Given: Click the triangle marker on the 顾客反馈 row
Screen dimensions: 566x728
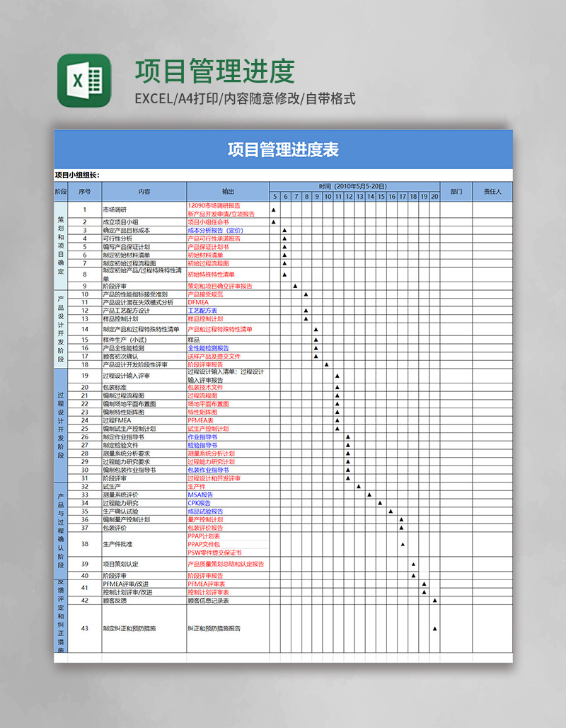Looking at the screenshot, I should pyautogui.click(x=434, y=600).
